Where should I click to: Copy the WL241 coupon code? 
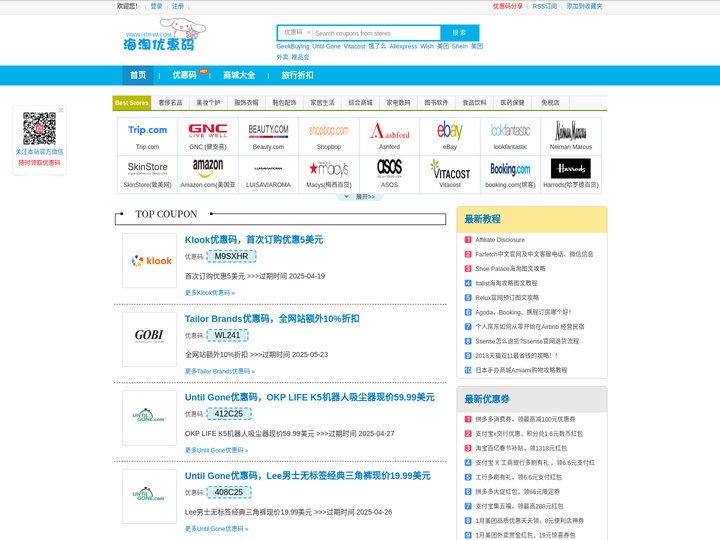click(227, 335)
